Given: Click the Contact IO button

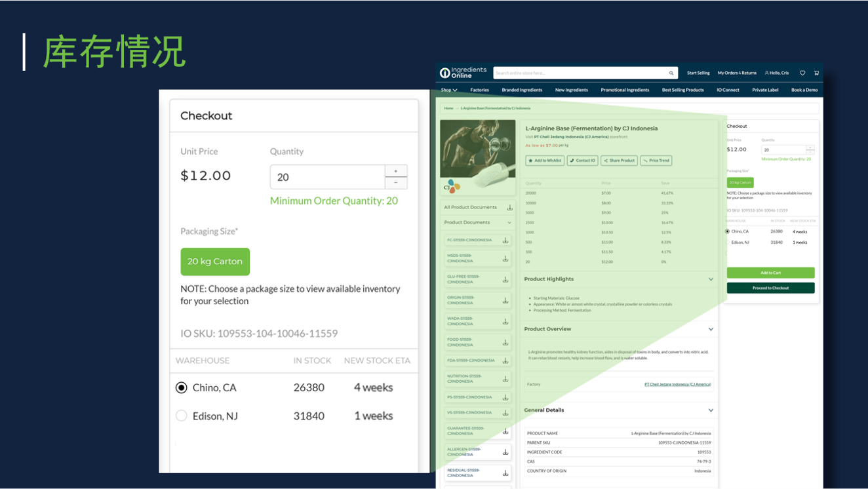Looking at the screenshot, I should coord(583,161).
